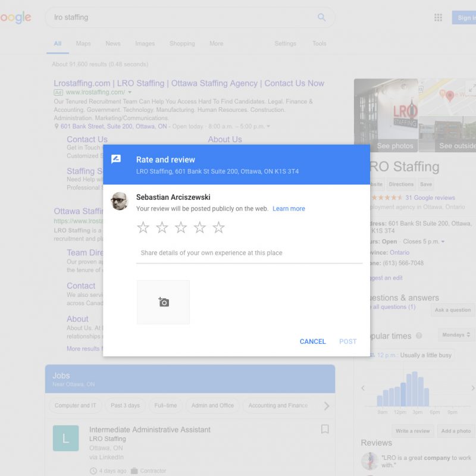This screenshot has width=476, height=476.
Task: Type in the share experience field
Action: coord(249,253)
